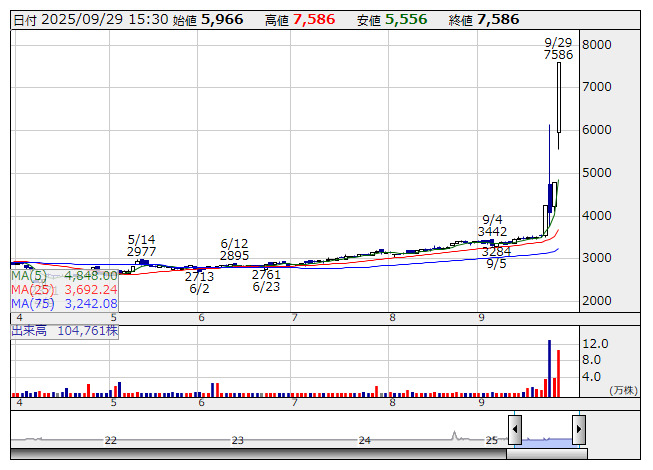This screenshot has width=653, height=470.
Task: Click the MA(75) legend entry
Action: pos(64,303)
